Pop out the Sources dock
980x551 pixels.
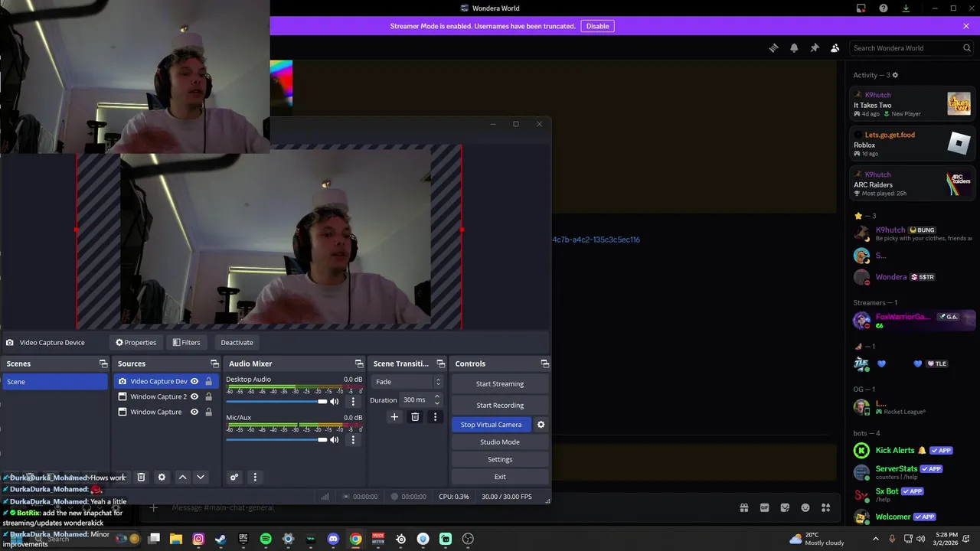click(214, 364)
